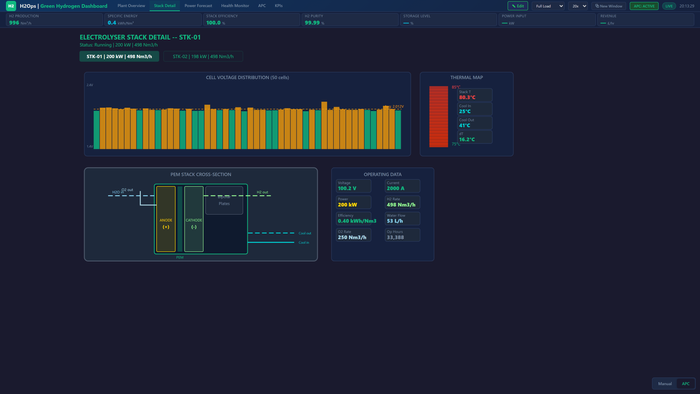Click the Bipolar Plates box
This screenshot has width=700, height=394.
coord(224,200)
